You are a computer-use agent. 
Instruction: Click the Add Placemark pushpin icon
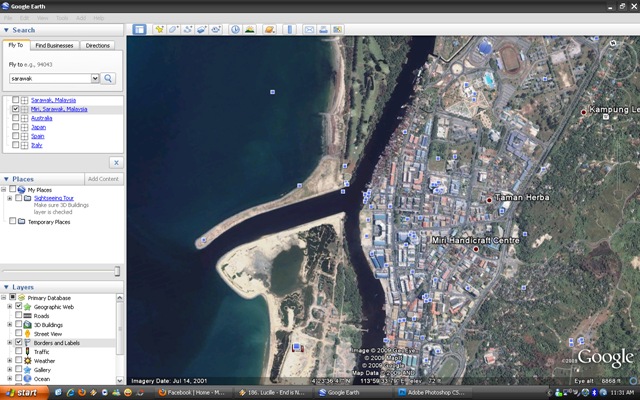tap(160, 29)
